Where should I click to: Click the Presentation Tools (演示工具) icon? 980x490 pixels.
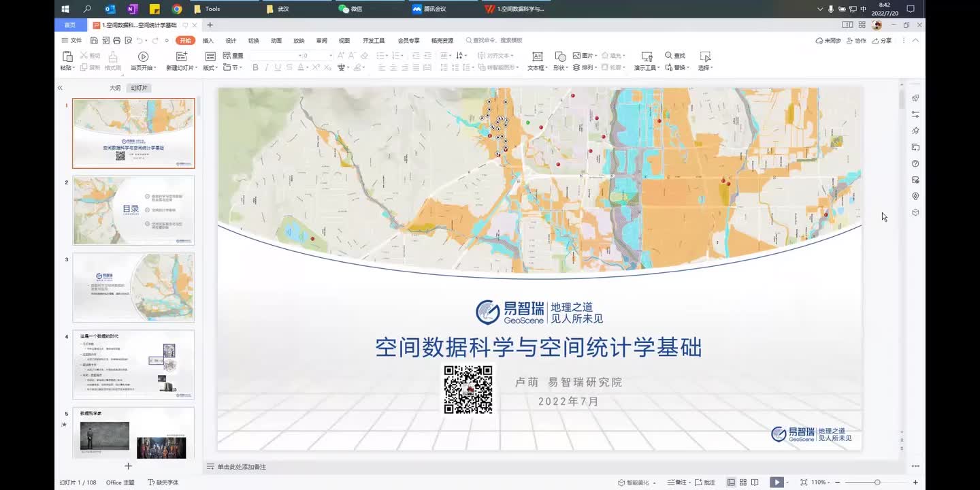coord(647,56)
